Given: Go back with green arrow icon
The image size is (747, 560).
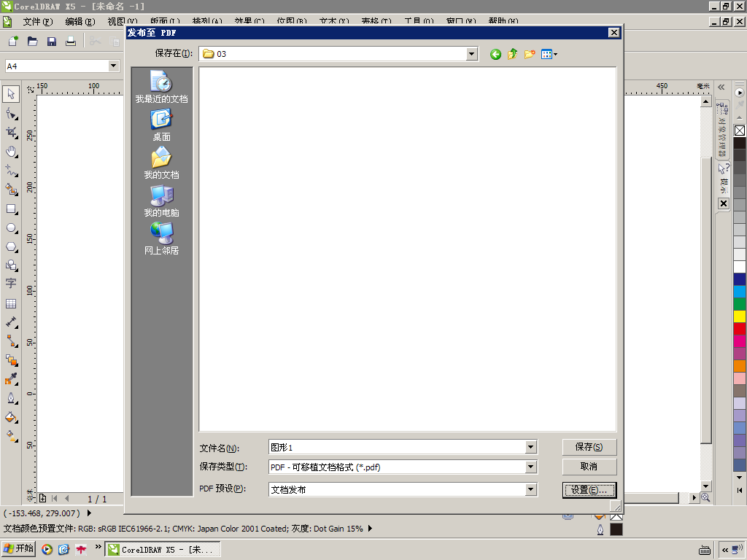Looking at the screenshot, I should pyautogui.click(x=495, y=54).
